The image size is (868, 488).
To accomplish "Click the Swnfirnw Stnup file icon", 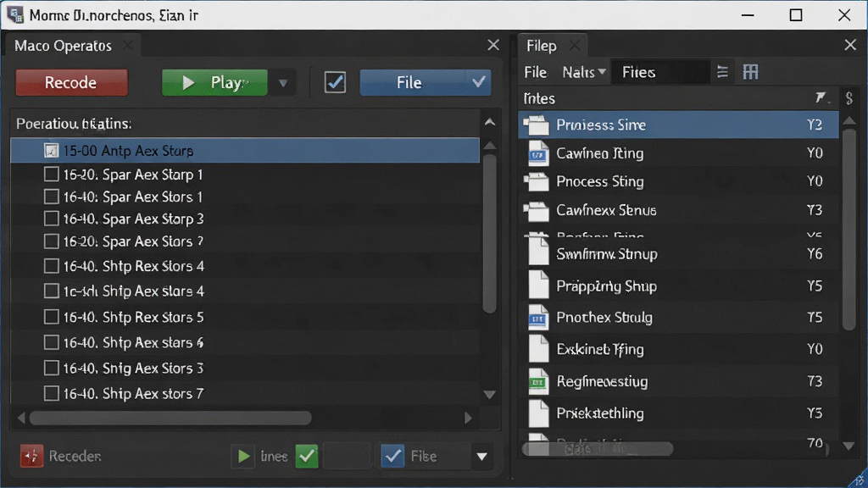I will click(538, 251).
